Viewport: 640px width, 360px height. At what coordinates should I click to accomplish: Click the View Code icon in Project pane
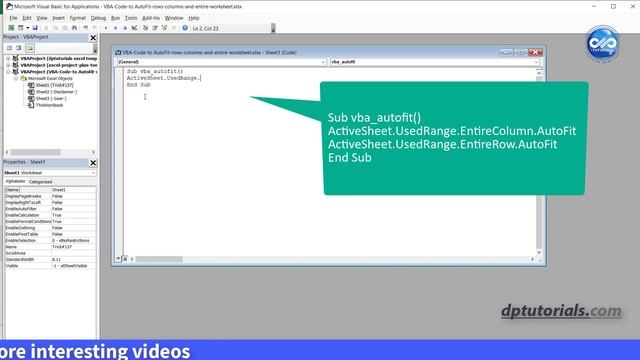9,48
